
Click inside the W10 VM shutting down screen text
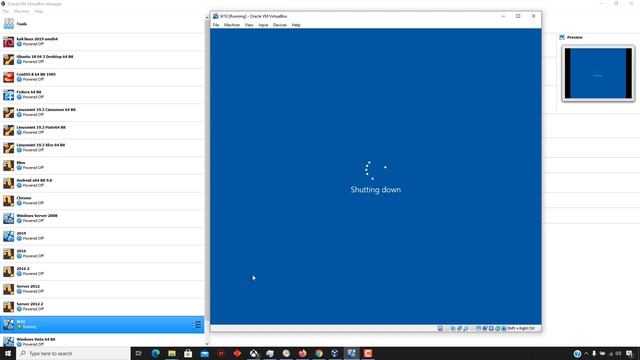(376, 189)
